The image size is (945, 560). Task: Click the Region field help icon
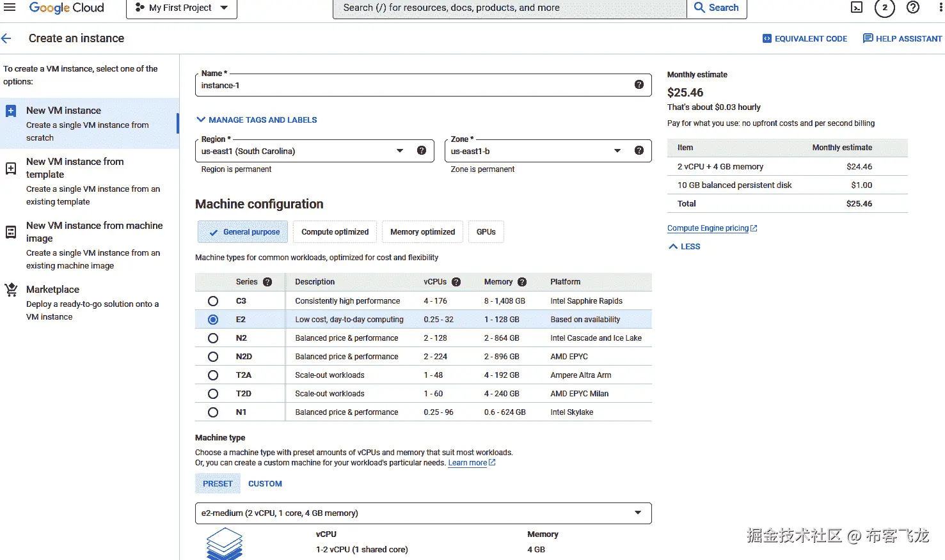[x=421, y=150]
